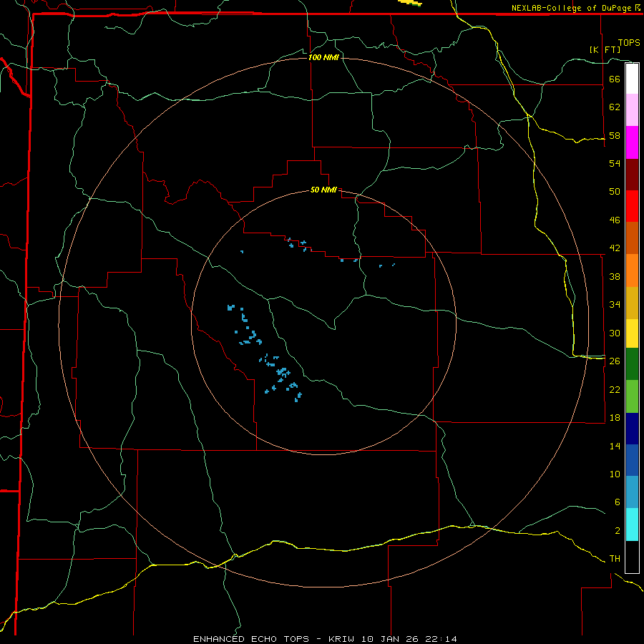Click the legend value 18
The image size is (644, 644).
[615, 418]
